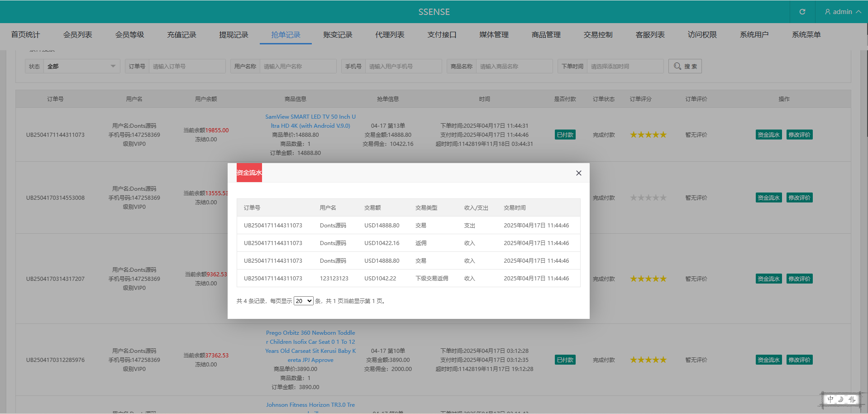The width and height of the screenshot is (868, 414).
Task: Open 商品管理 menu tab
Action: [x=546, y=35]
